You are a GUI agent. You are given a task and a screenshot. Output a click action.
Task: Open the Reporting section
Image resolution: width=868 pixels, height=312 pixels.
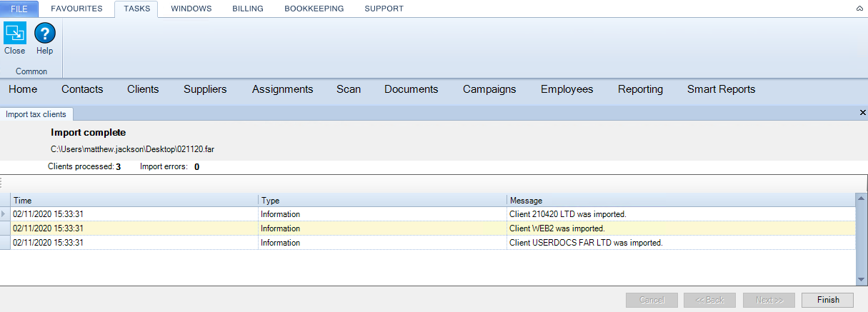(640, 89)
